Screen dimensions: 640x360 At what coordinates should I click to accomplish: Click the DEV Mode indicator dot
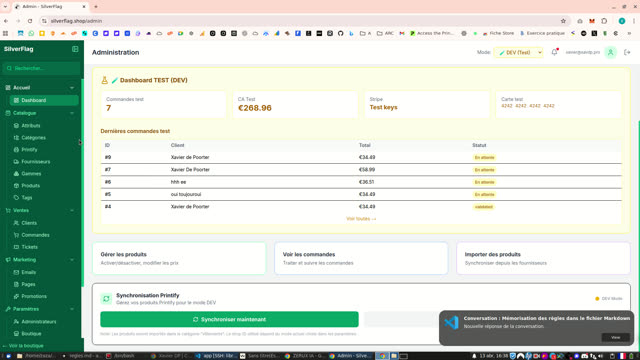click(597, 299)
